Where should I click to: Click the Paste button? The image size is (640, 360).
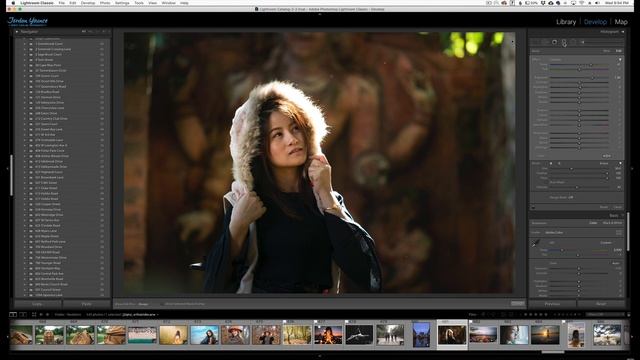pos(87,304)
